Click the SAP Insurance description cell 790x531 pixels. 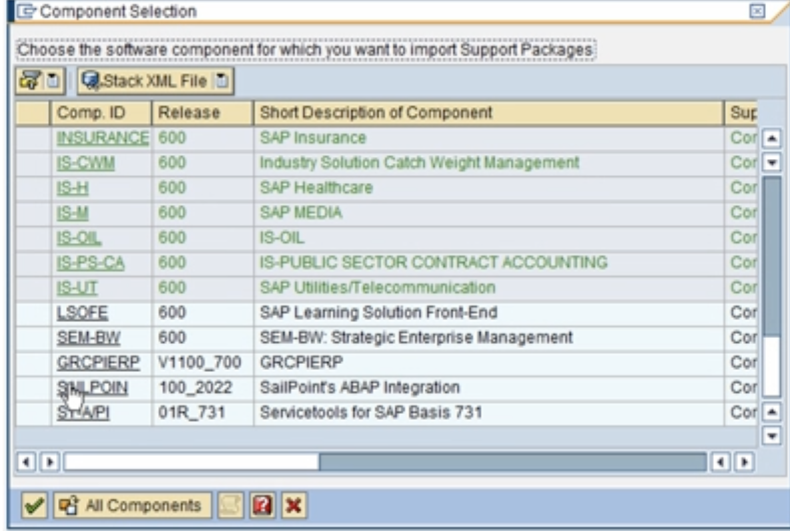(x=488, y=138)
